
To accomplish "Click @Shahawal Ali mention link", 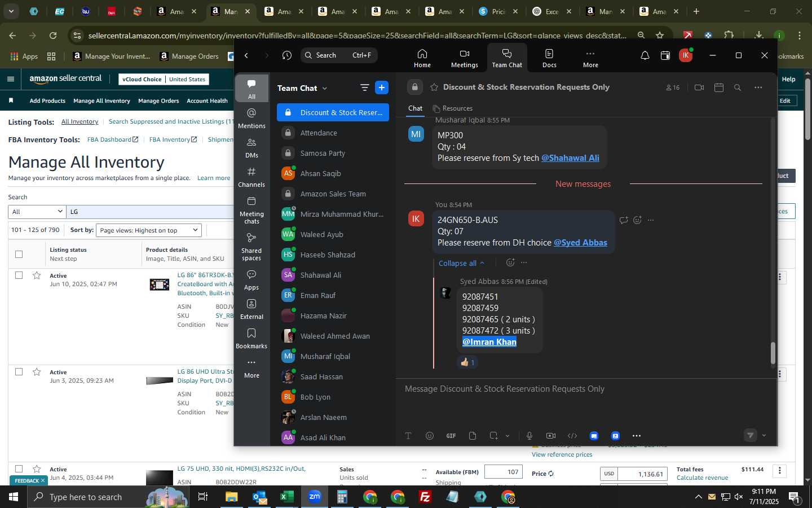I will coord(570,158).
